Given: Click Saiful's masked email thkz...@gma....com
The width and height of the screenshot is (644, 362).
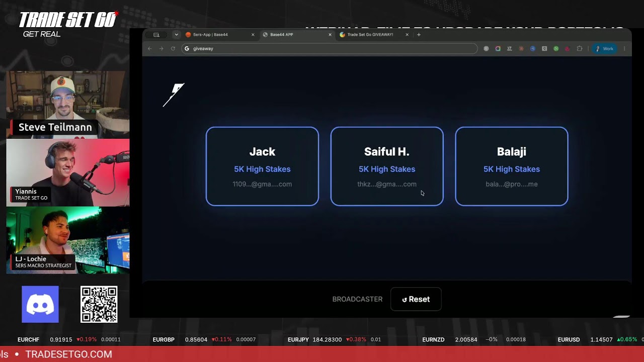Looking at the screenshot, I should click(387, 184).
